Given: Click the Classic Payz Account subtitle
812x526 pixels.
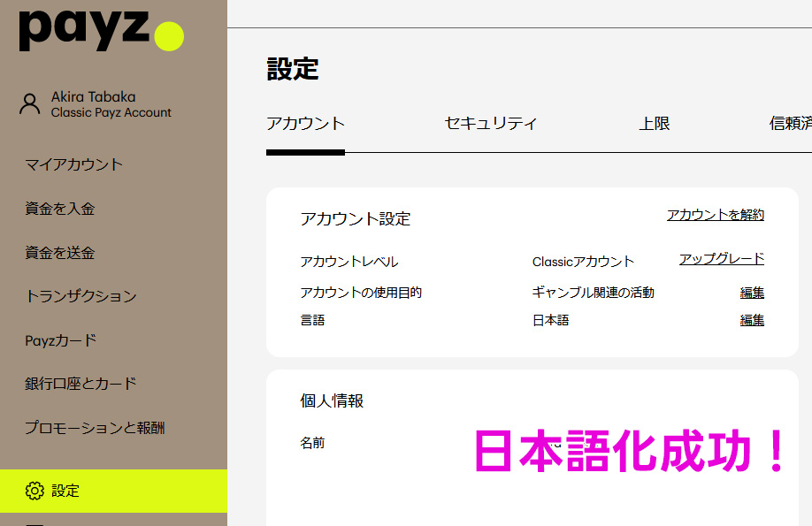Looking at the screenshot, I should coord(111,112).
